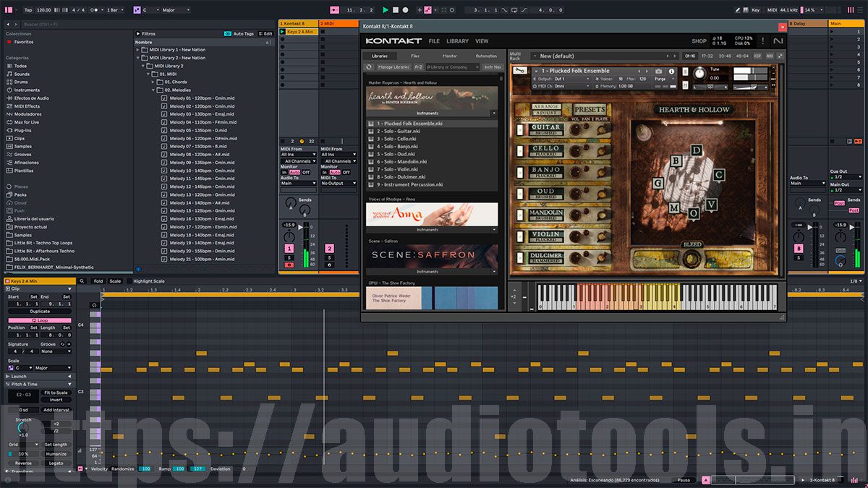Toggle the Scale Mode icon in top bar
868x488 pixels.
click(137, 10)
